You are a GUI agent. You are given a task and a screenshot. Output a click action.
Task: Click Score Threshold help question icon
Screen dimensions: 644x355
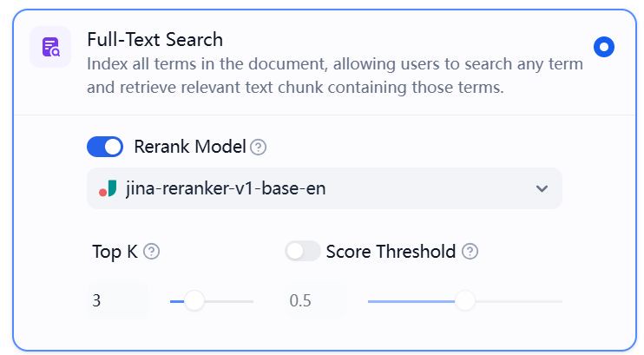point(470,252)
